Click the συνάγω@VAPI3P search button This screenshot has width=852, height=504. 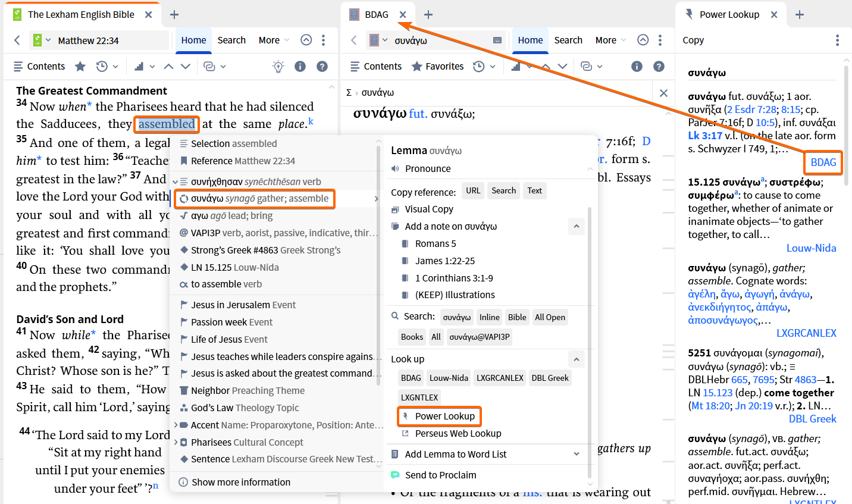[x=480, y=337]
